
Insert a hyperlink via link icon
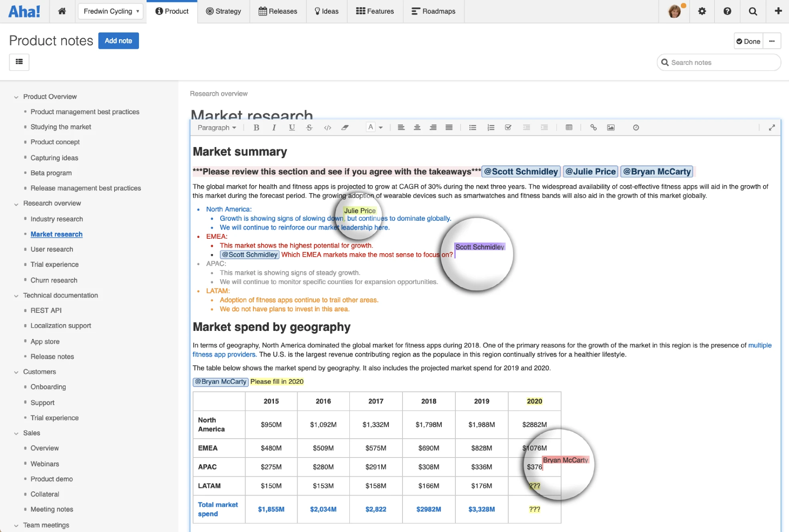(593, 127)
